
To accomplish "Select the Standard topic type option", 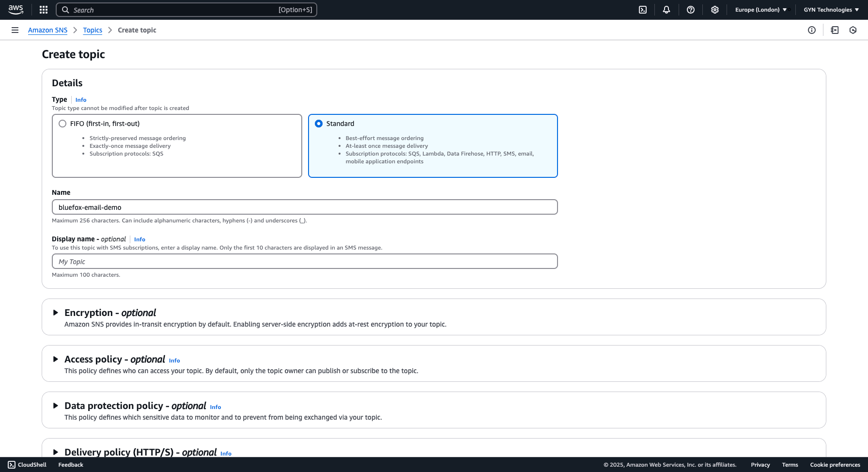I will tap(319, 124).
